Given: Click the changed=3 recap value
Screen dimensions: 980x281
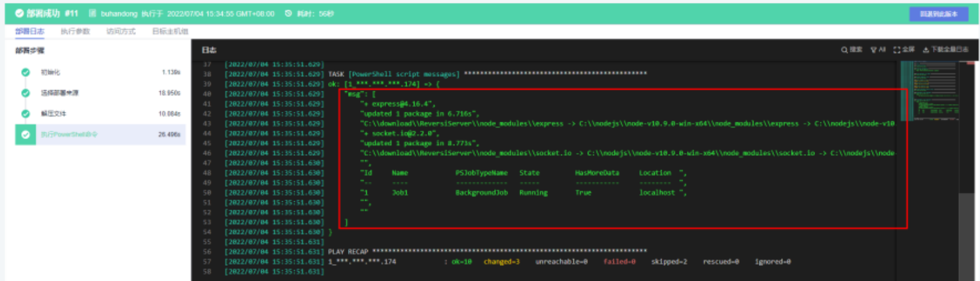Looking at the screenshot, I should (x=501, y=262).
